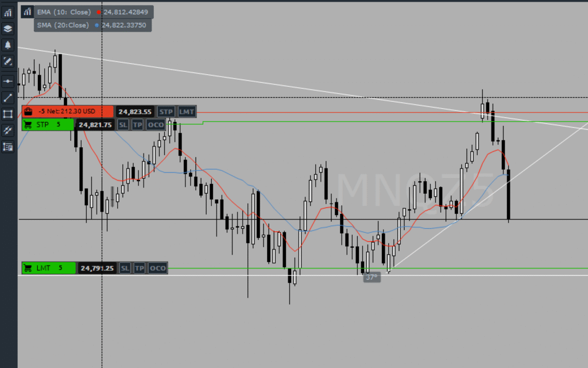The height and width of the screenshot is (368, 588).
Task: Select the trend line drawing tool
Action: pyautogui.click(x=8, y=98)
